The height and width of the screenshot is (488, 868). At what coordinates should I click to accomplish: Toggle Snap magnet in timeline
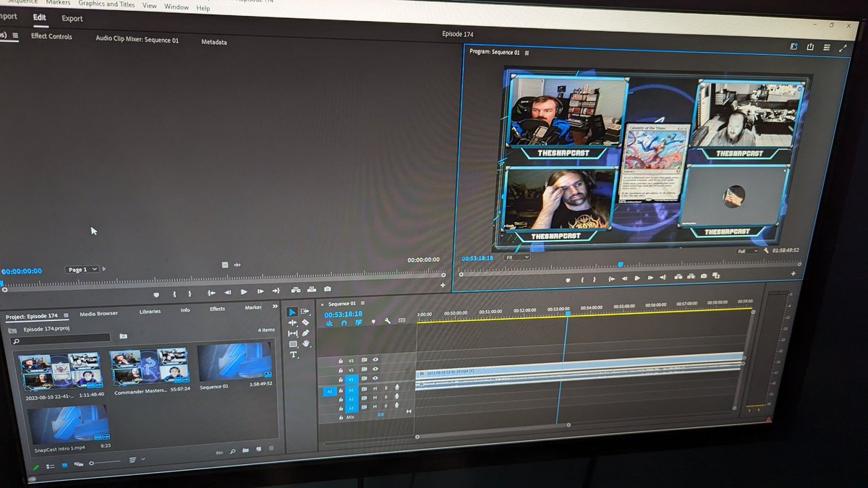pyautogui.click(x=344, y=323)
